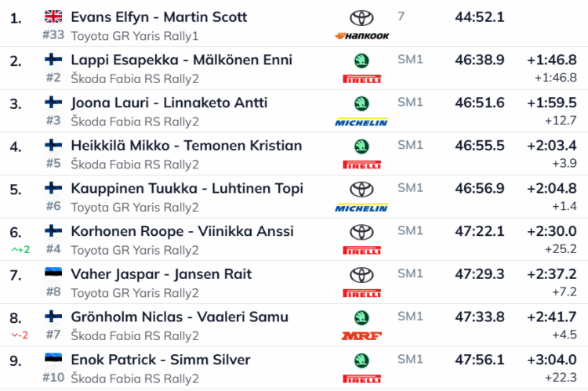This screenshot has height=391, width=588.
Task: Click car number #33 label
Action: click(x=53, y=35)
